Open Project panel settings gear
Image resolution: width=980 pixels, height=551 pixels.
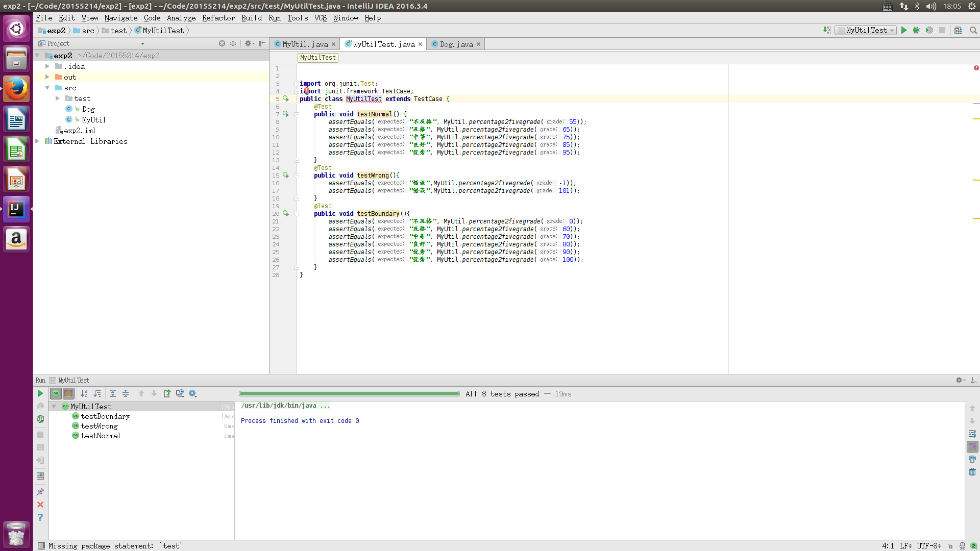tap(249, 44)
